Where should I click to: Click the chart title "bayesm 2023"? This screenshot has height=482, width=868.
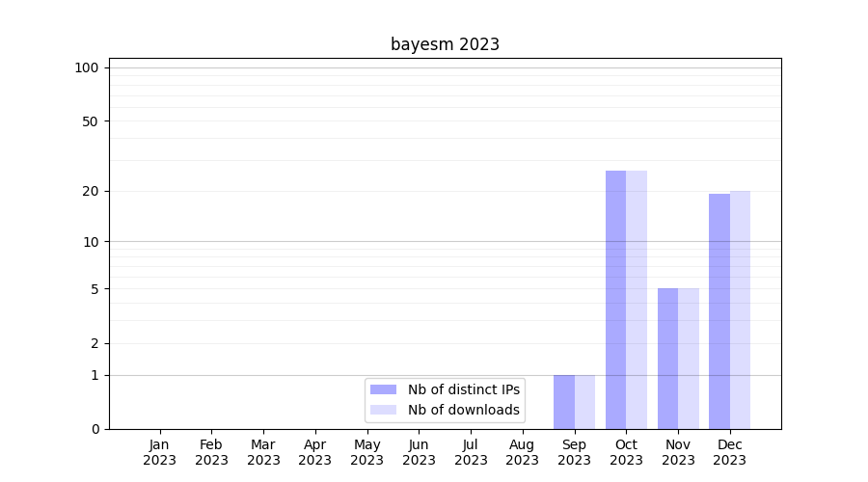[445, 44]
